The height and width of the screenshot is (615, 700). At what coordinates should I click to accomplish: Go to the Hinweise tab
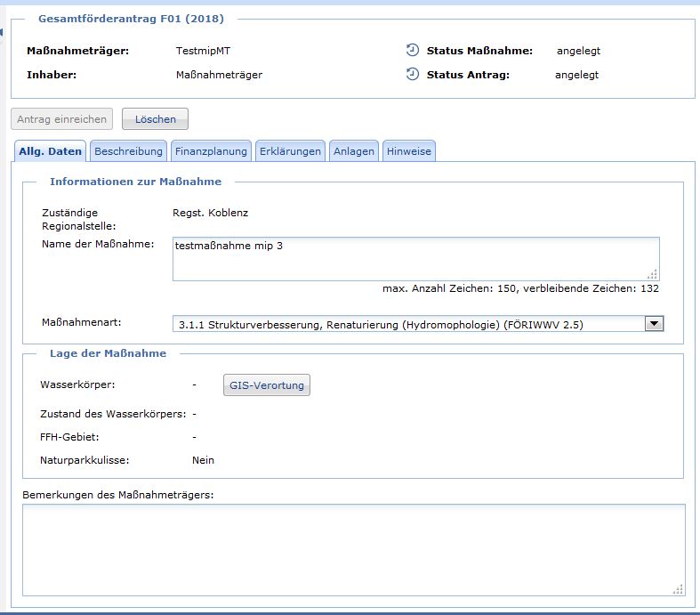click(409, 151)
